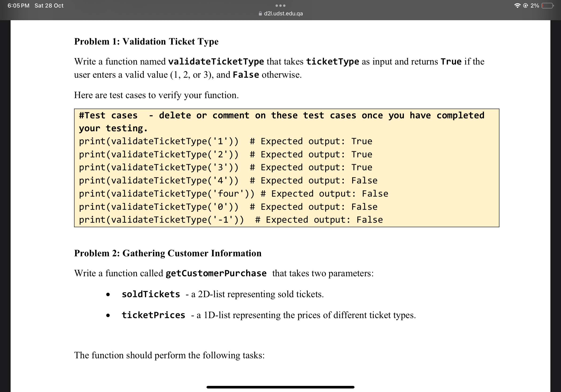Click 'a 2D-list representing sold tickets' text
The image size is (561, 392).
click(x=257, y=294)
